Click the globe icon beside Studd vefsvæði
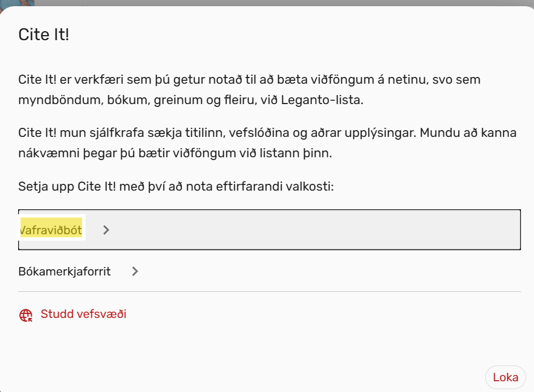The width and height of the screenshot is (534, 392). pyautogui.click(x=26, y=315)
